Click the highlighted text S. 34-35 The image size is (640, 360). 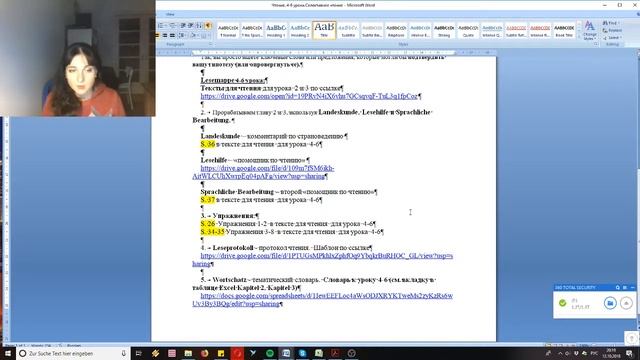click(x=212, y=232)
